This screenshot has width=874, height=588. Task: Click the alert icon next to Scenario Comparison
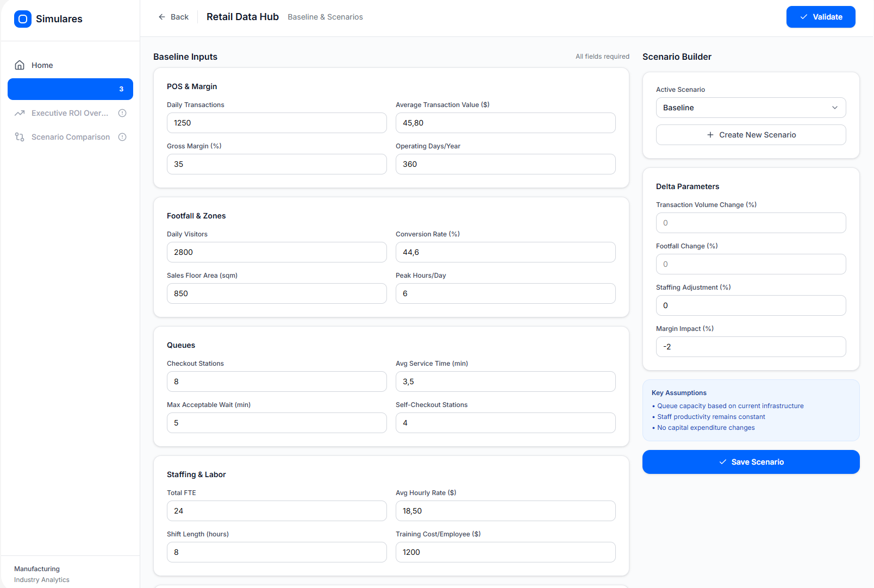point(122,136)
